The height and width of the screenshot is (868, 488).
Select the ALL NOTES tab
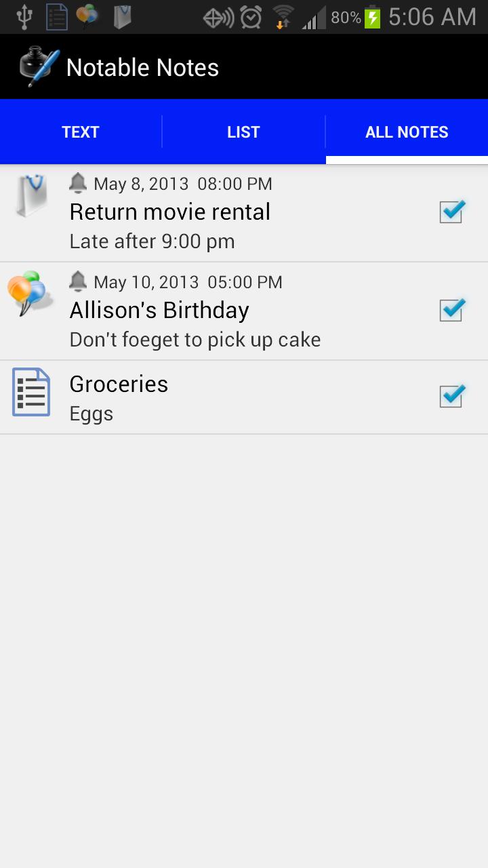(407, 132)
